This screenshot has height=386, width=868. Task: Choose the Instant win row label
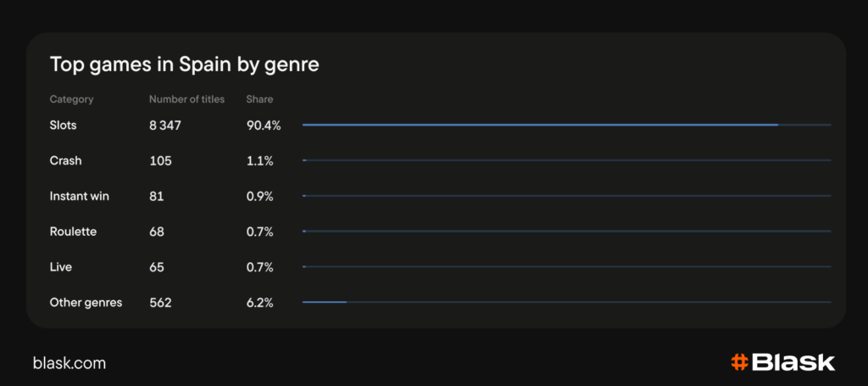click(x=80, y=196)
